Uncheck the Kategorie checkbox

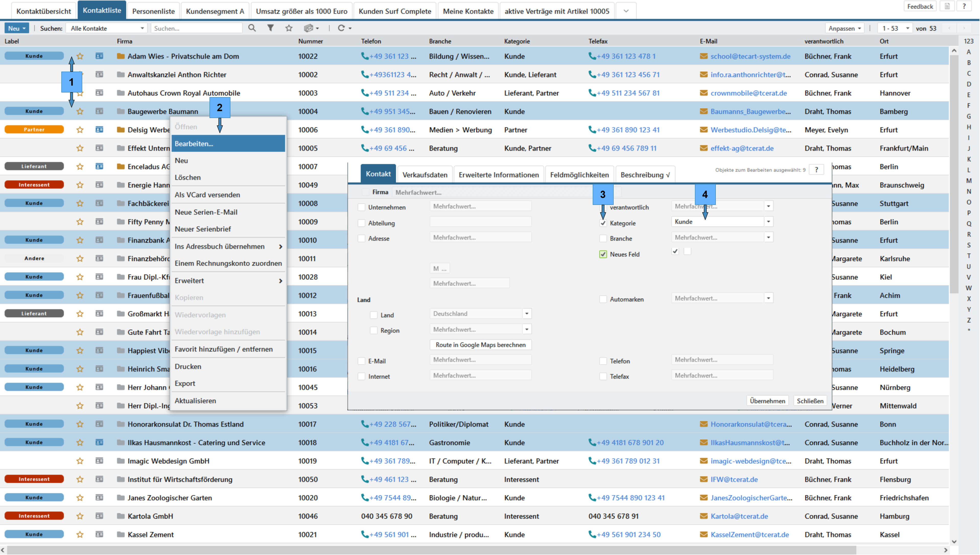tap(603, 223)
